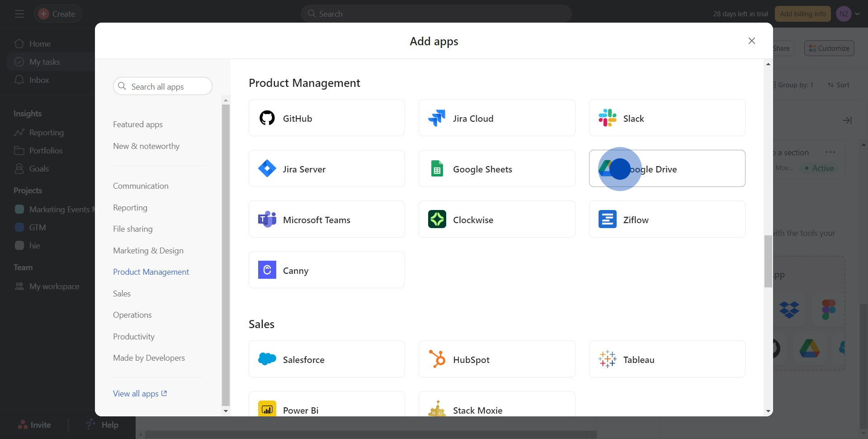
Task: Select the Clockwise app icon
Action: 437,219
